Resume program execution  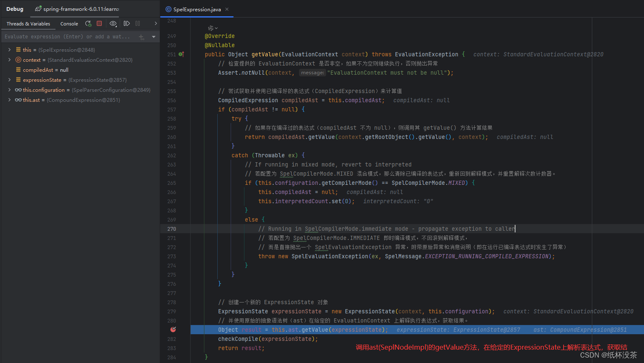[127, 24]
